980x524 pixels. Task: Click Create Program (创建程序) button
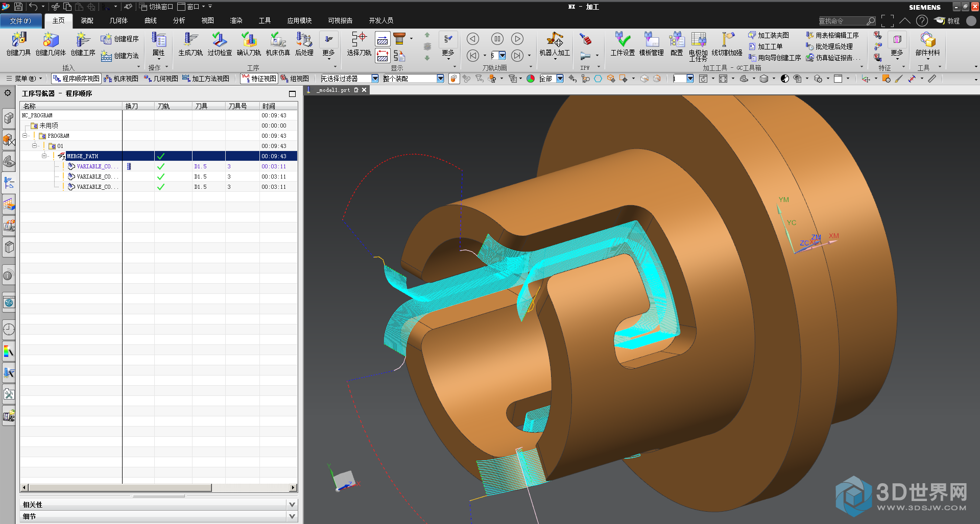(120, 39)
